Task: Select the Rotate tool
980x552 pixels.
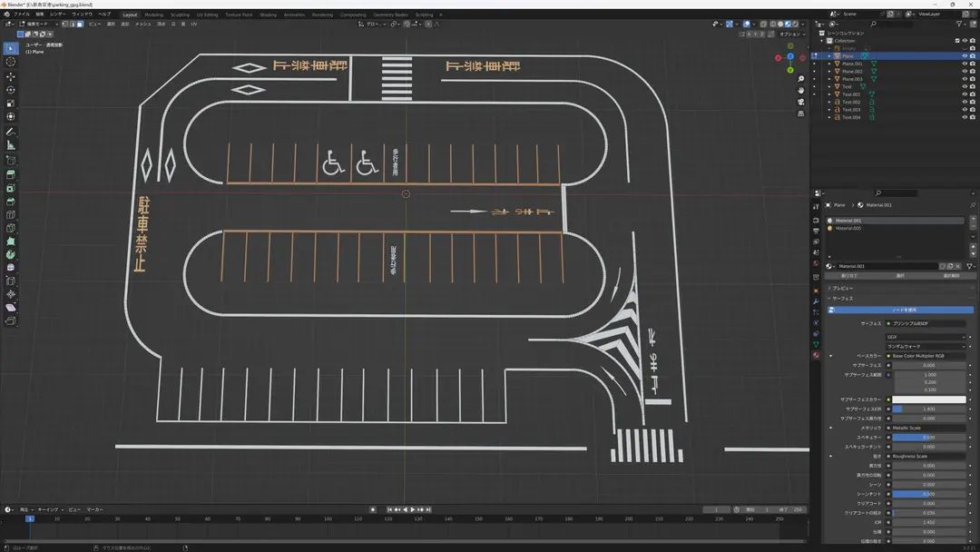Action: click(11, 90)
